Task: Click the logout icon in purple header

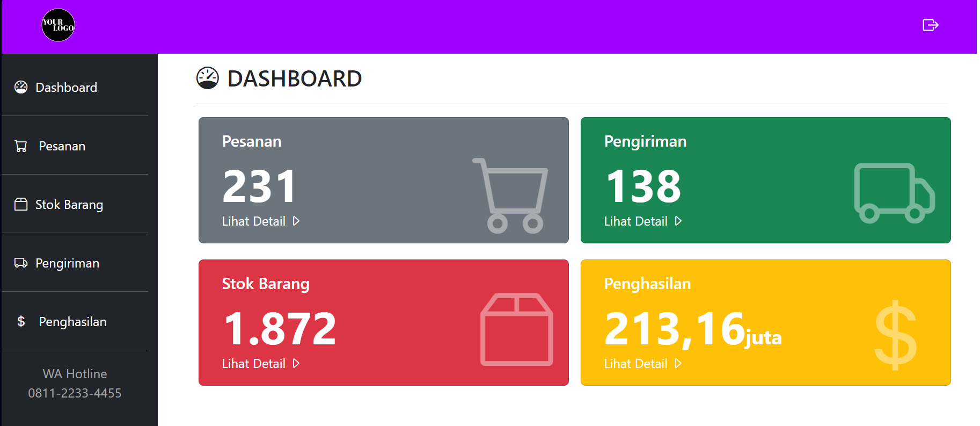Action: 930,25
